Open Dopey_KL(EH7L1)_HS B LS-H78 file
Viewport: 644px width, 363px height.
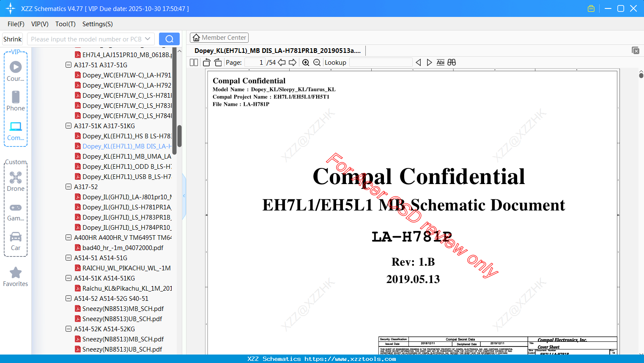pos(127,136)
